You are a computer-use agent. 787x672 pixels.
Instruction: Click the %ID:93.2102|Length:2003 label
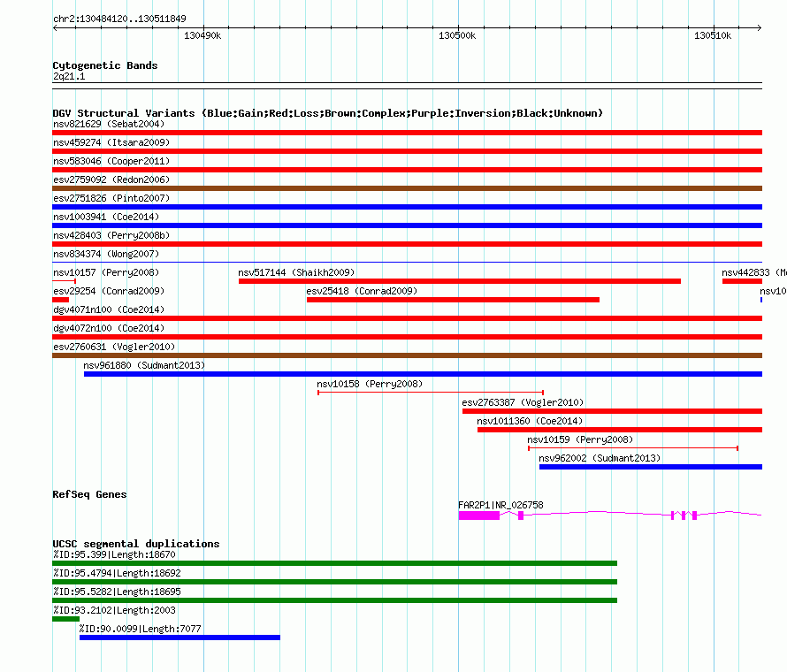click(x=114, y=610)
